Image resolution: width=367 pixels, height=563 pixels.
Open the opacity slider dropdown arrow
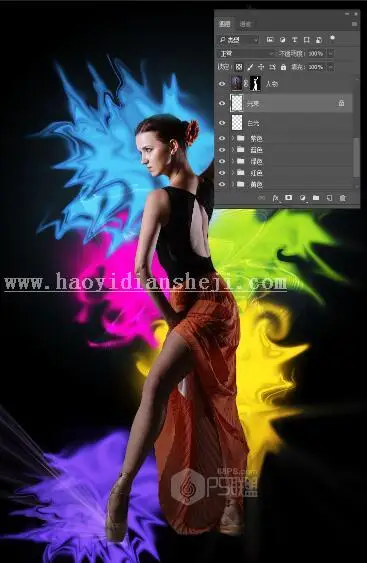click(x=330, y=54)
